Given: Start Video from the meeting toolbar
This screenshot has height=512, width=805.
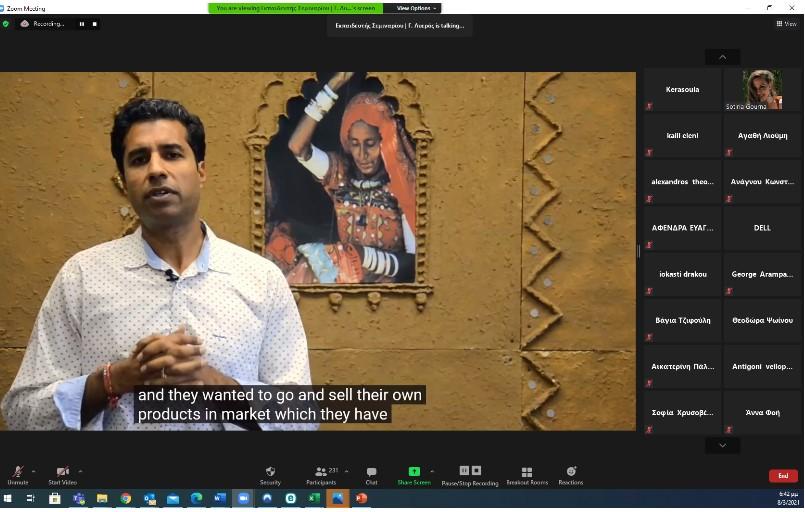Looking at the screenshot, I should click(x=62, y=472).
